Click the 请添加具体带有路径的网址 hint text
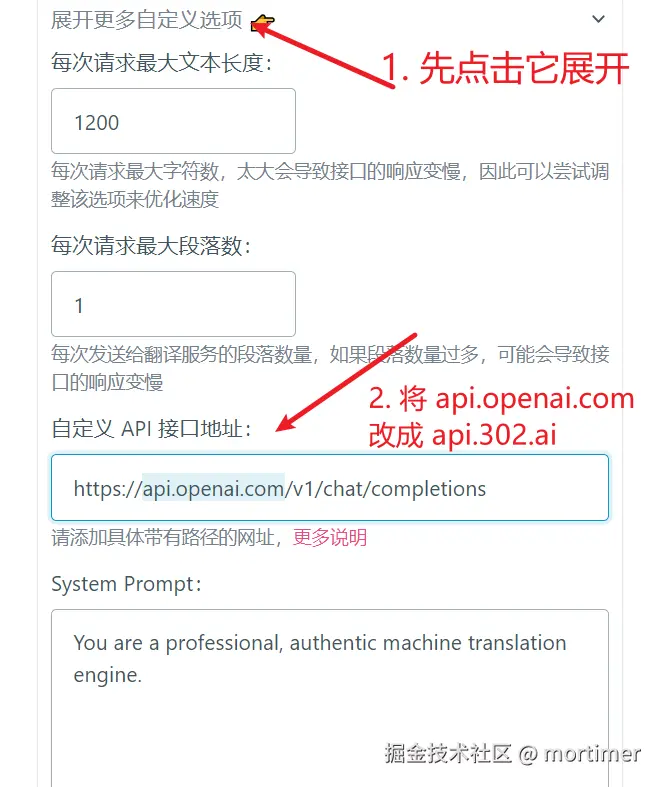Viewport: 662px width, 787px height. tap(163, 538)
